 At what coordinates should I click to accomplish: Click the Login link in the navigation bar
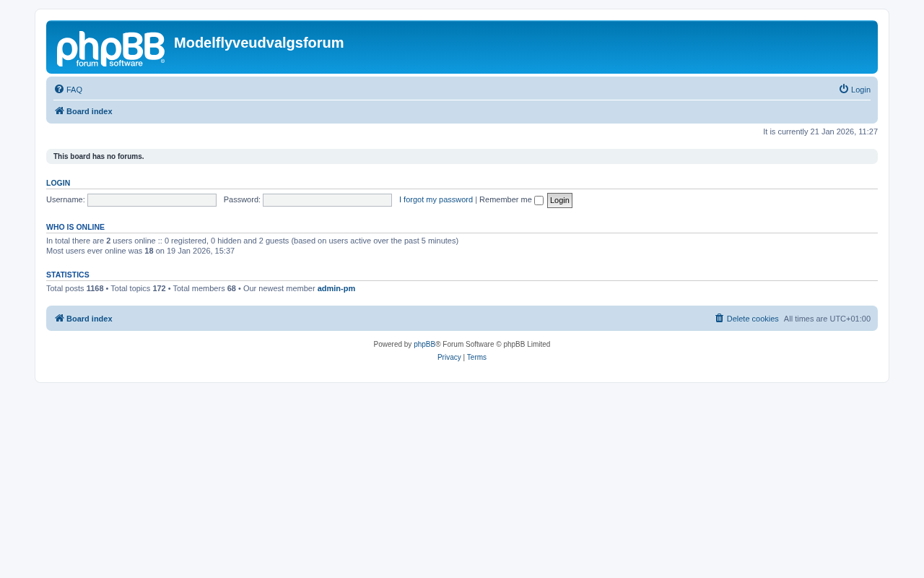pos(855,90)
